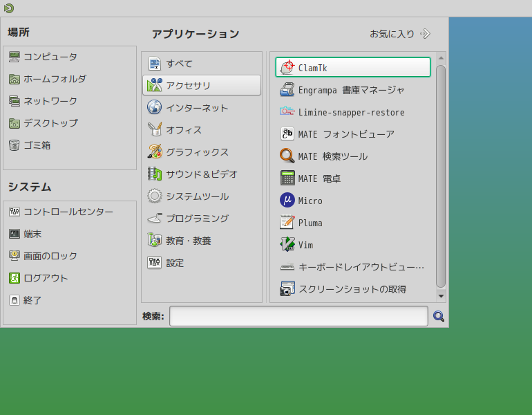Open コントロールセンター control center icon
The height and width of the screenshot is (415, 532).
pyautogui.click(x=15, y=212)
